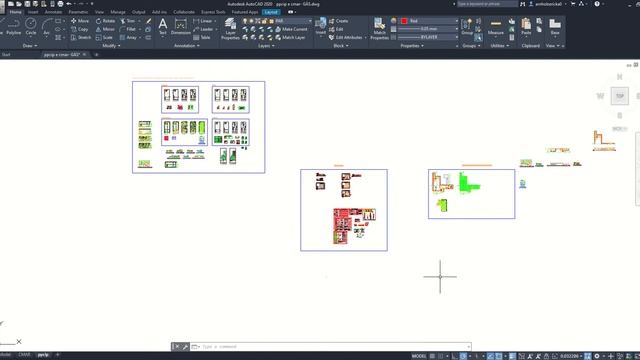Expand the Layers panel
This screenshot has width=640, height=360.
[x=266, y=46]
